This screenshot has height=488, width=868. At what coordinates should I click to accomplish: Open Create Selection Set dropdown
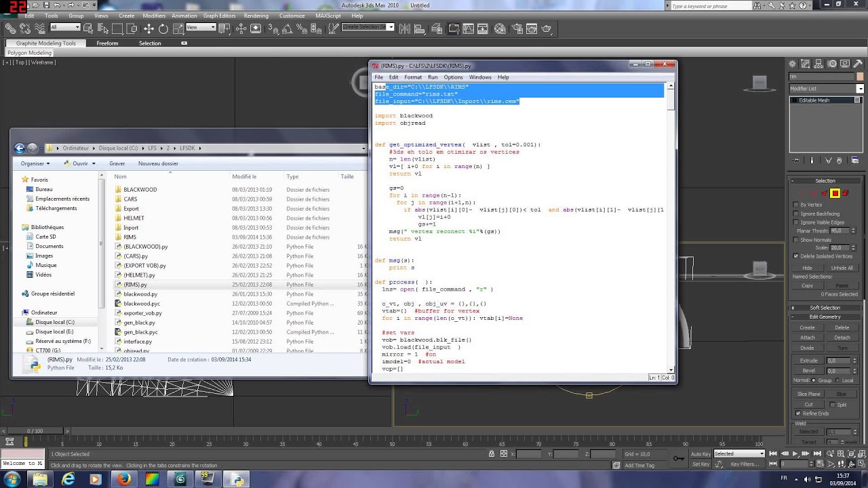pos(368,28)
